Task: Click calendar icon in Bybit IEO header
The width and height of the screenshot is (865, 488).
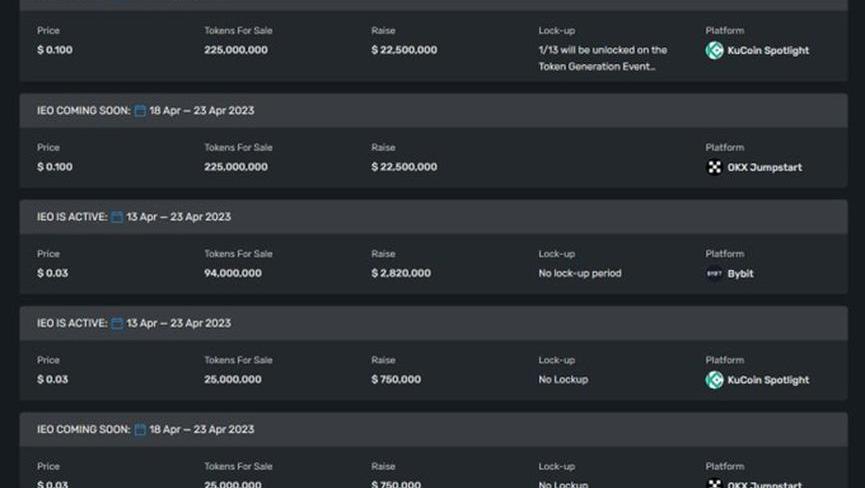Action: 117,217
